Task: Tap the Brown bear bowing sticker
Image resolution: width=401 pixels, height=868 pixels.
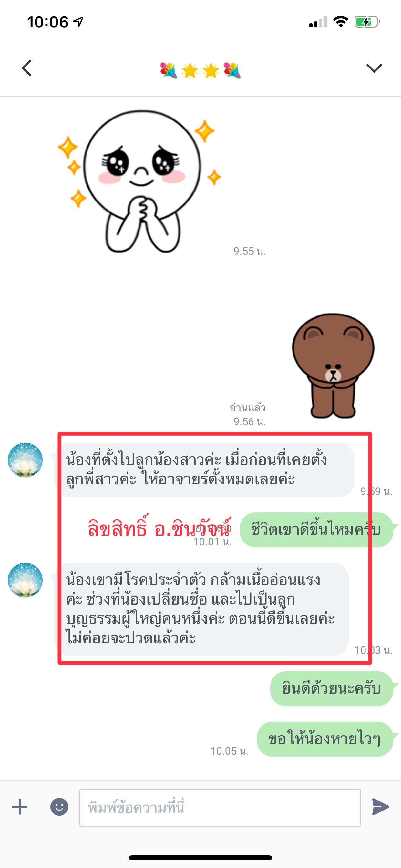Action: tap(333, 366)
